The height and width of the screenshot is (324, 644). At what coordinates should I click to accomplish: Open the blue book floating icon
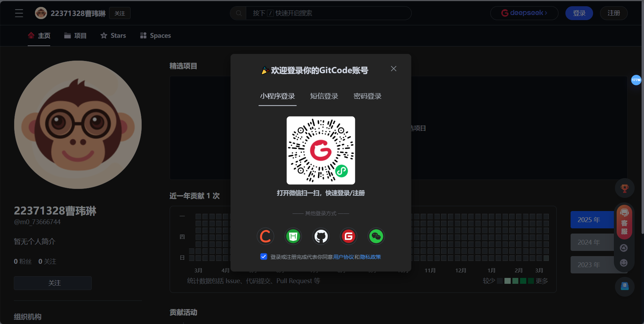[x=625, y=287]
